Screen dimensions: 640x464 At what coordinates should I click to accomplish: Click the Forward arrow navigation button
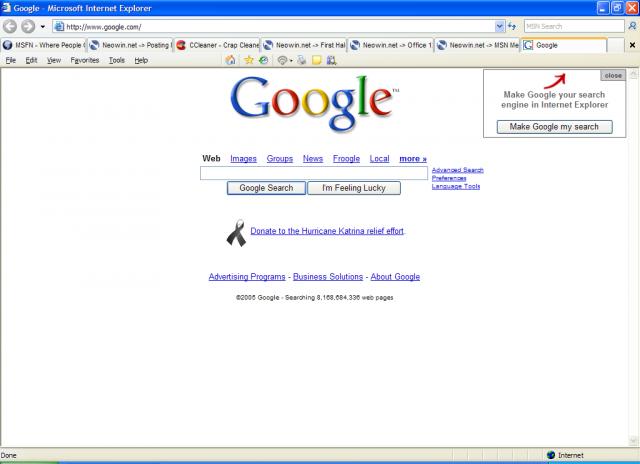(28, 27)
